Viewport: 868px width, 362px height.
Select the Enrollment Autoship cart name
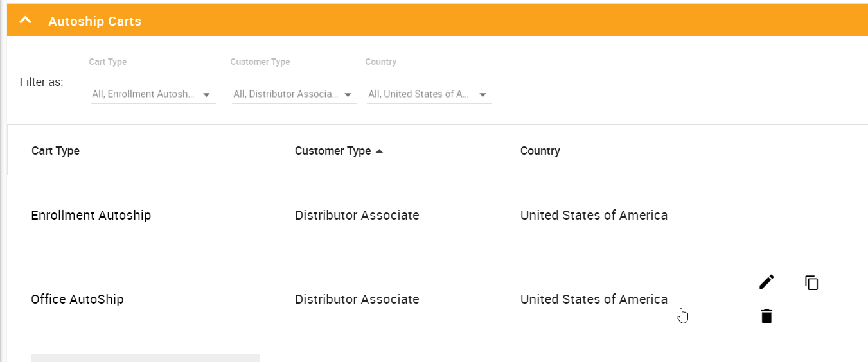tap(91, 215)
